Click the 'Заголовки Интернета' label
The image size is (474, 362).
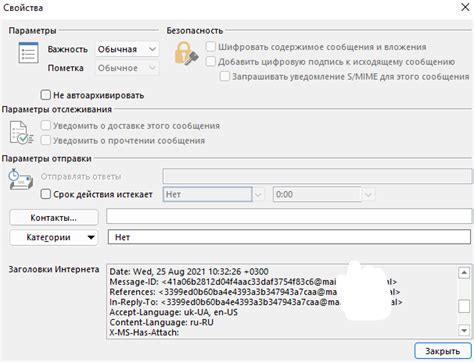54,269
